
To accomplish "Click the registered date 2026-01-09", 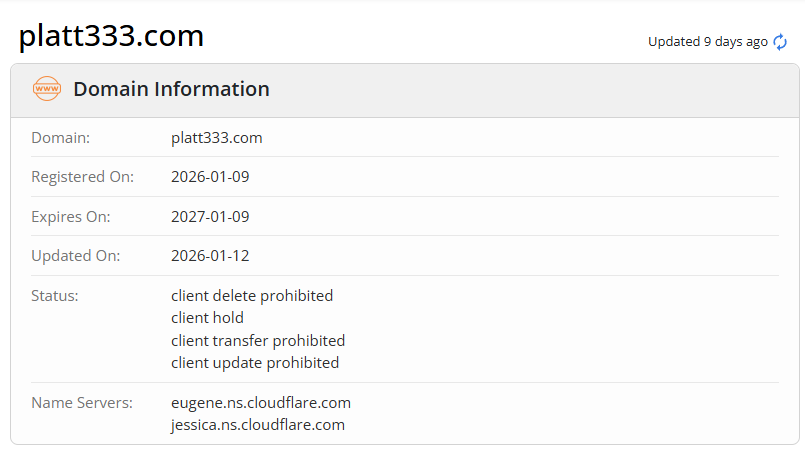I will tap(210, 177).
